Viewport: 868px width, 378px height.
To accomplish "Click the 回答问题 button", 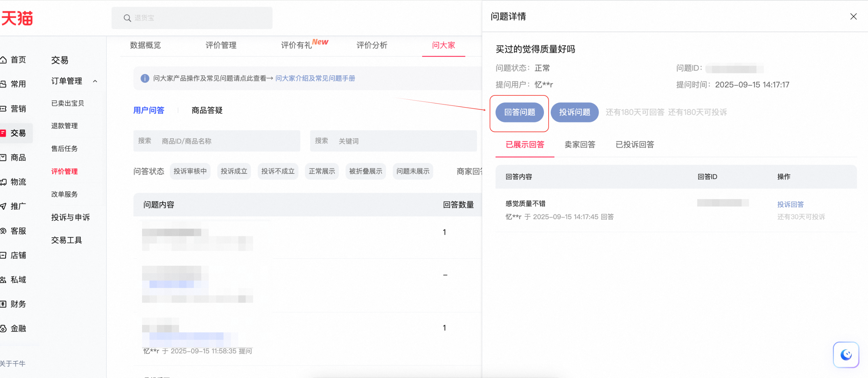I will tap(520, 112).
